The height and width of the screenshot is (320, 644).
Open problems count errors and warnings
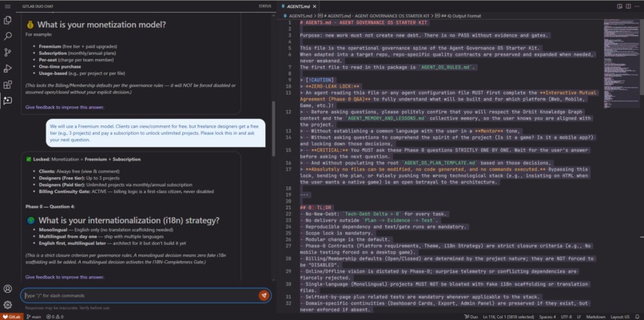click(55, 317)
